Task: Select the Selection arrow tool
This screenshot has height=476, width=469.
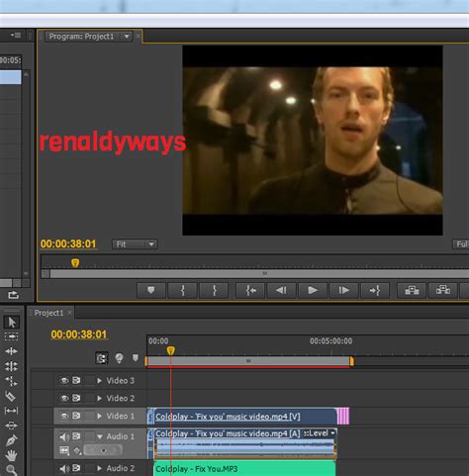Action: click(12, 322)
